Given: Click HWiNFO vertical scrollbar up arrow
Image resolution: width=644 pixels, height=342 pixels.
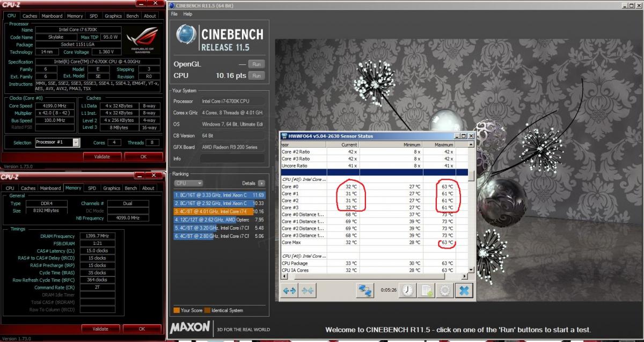Looking at the screenshot, I should point(471,145).
